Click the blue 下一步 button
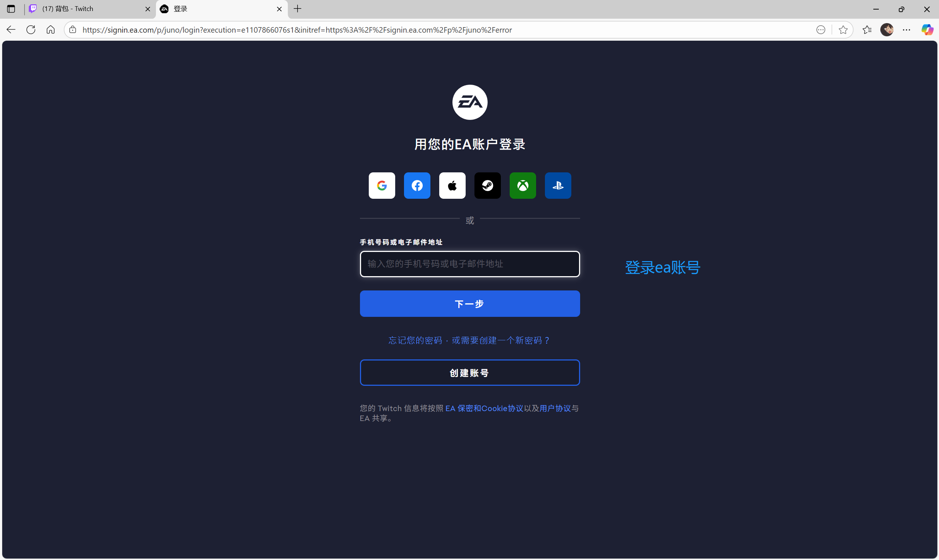The image size is (939, 560). (470, 303)
